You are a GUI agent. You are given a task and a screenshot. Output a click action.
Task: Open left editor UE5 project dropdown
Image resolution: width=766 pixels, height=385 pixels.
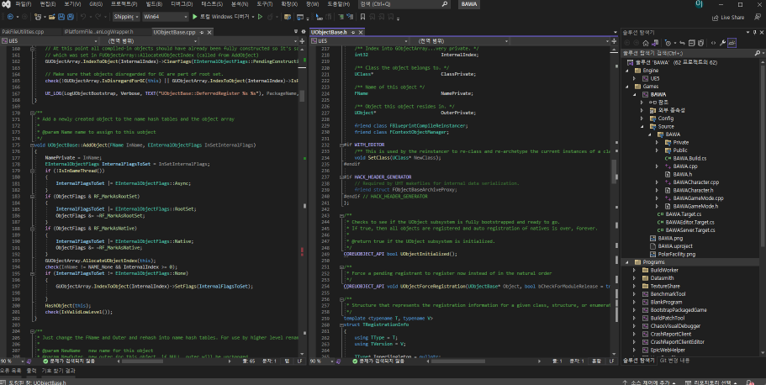tap(49, 41)
